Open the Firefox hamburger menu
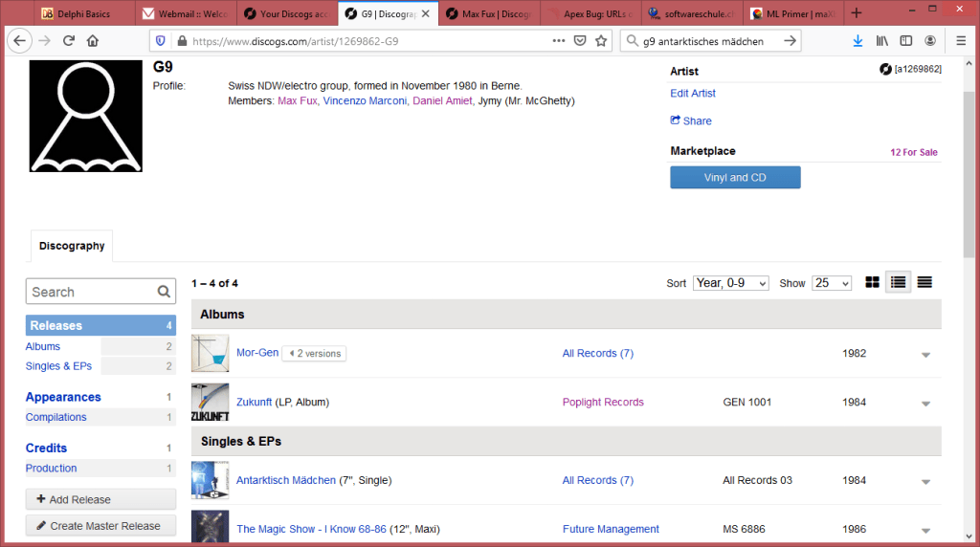The height and width of the screenshot is (547, 980). [x=960, y=41]
